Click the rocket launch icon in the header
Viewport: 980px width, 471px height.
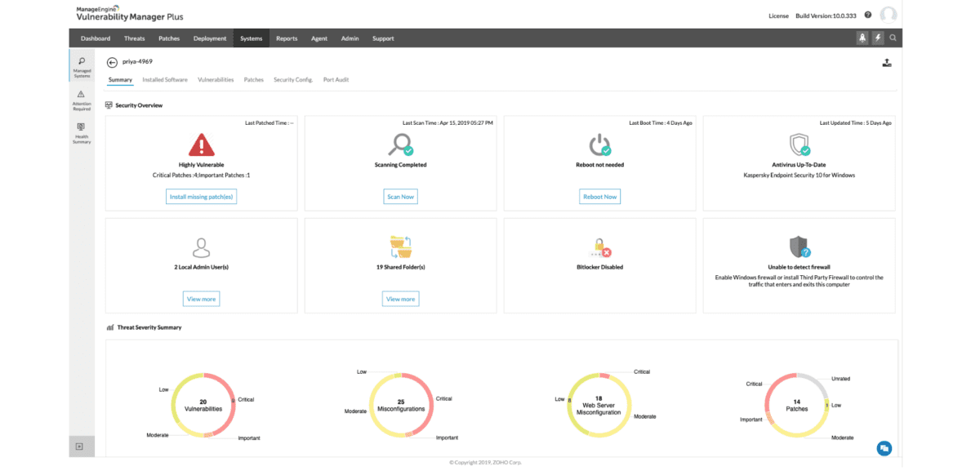coord(863,38)
